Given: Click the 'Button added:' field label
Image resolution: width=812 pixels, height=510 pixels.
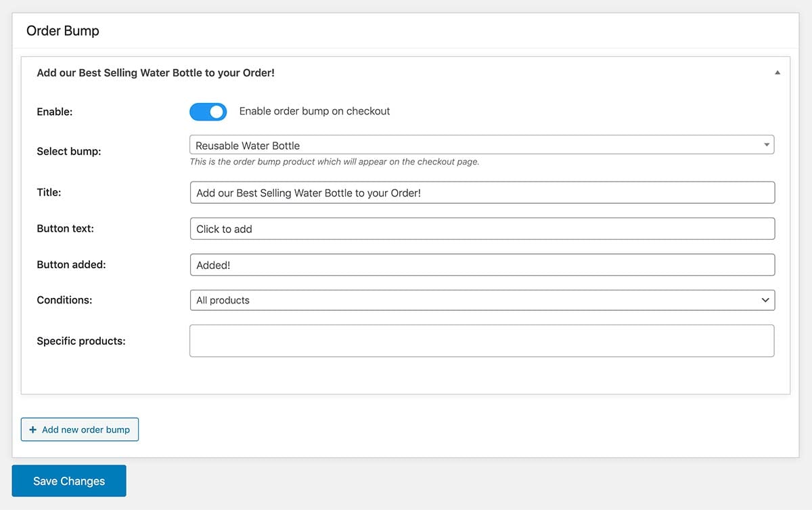Looking at the screenshot, I should click(71, 264).
